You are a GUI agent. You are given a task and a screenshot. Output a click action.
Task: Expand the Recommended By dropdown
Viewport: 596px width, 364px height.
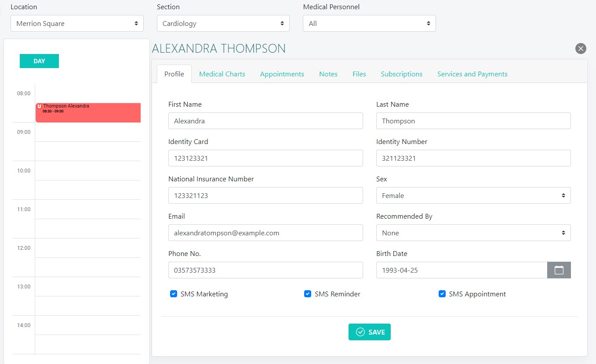(473, 233)
